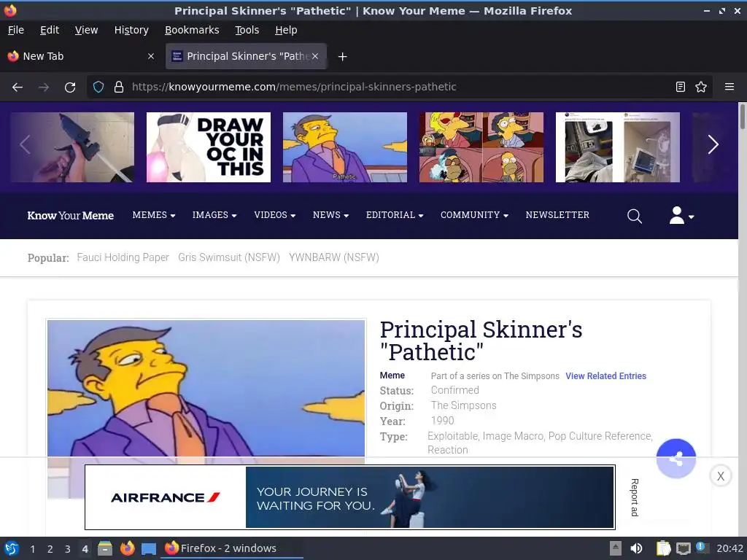Screen dimensions: 747x560
Task: Open the Firefox hamburger application menu
Action: tap(729, 87)
